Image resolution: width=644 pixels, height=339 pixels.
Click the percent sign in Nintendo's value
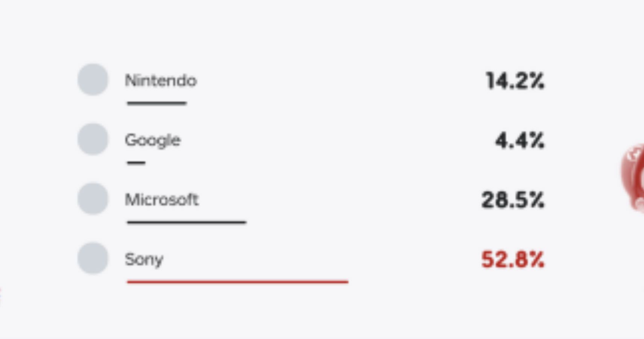538,81
